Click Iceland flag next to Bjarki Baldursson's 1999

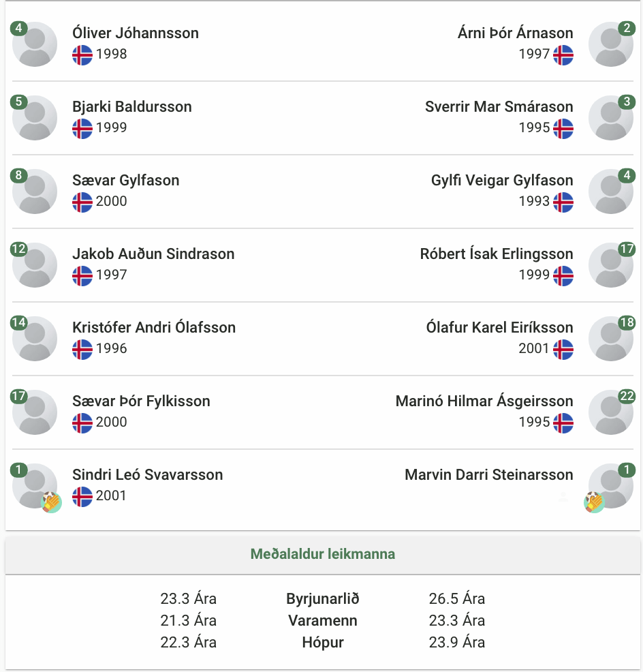point(82,129)
